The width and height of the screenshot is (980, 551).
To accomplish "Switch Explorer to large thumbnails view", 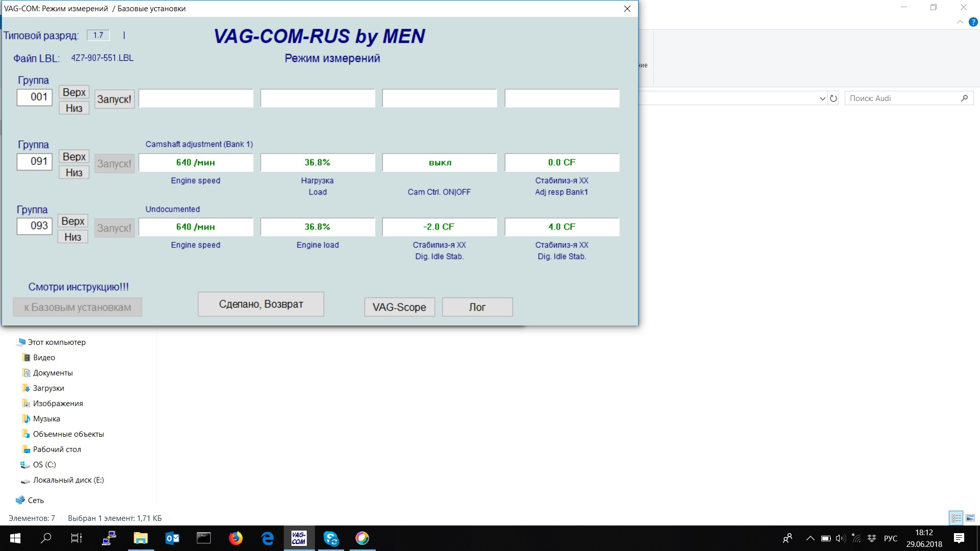I will [x=970, y=518].
